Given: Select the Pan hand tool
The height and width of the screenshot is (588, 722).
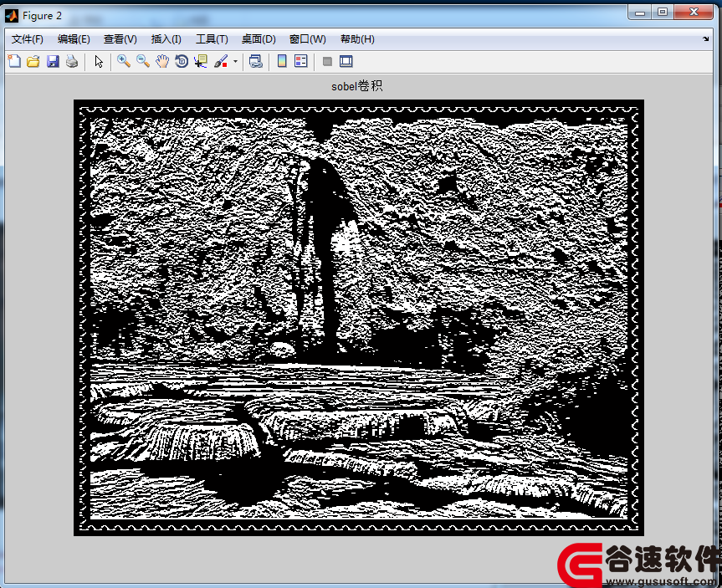Looking at the screenshot, I should 162,61.
